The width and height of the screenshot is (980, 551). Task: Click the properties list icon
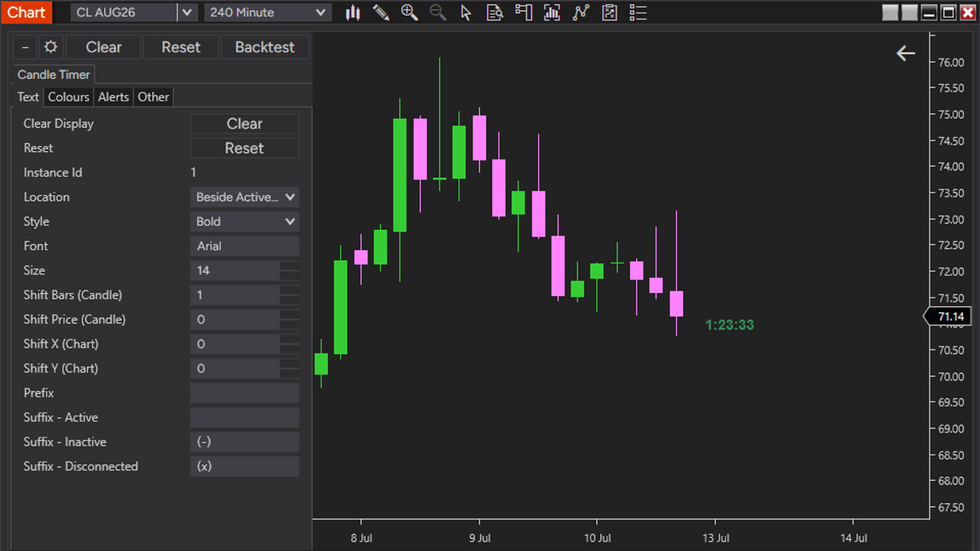[638, 13]
